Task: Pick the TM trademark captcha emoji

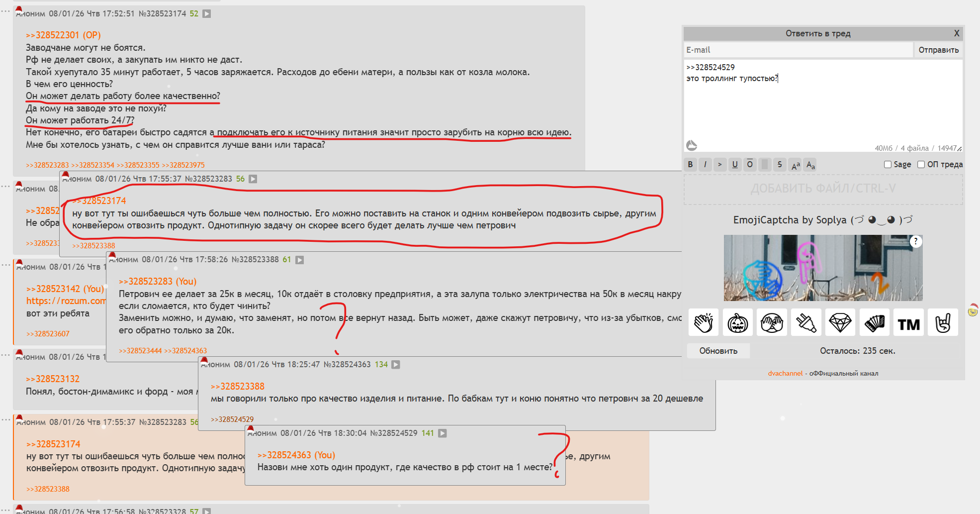Action: tap(909, 322)
